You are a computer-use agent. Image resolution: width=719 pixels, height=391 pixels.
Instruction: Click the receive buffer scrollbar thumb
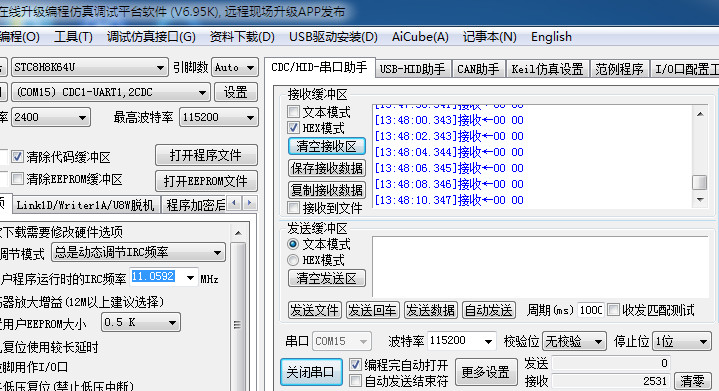pos(699,182)
